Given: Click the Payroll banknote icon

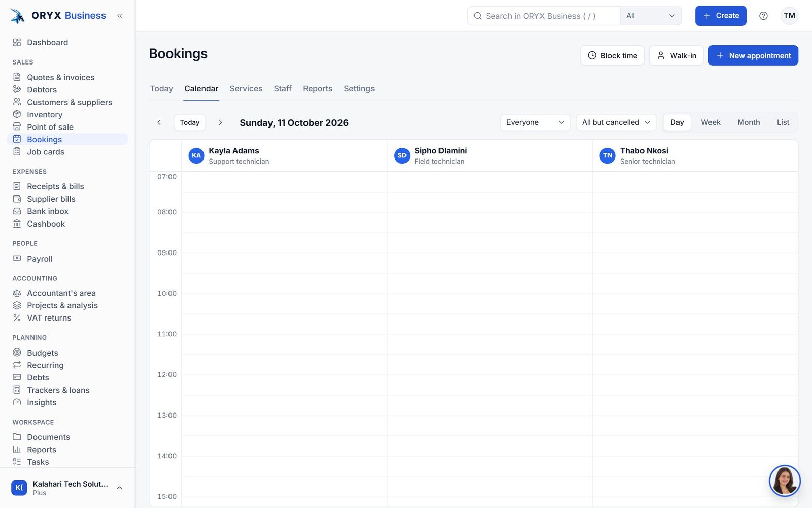Looking at the screenshot, I should tap(17, 259).
